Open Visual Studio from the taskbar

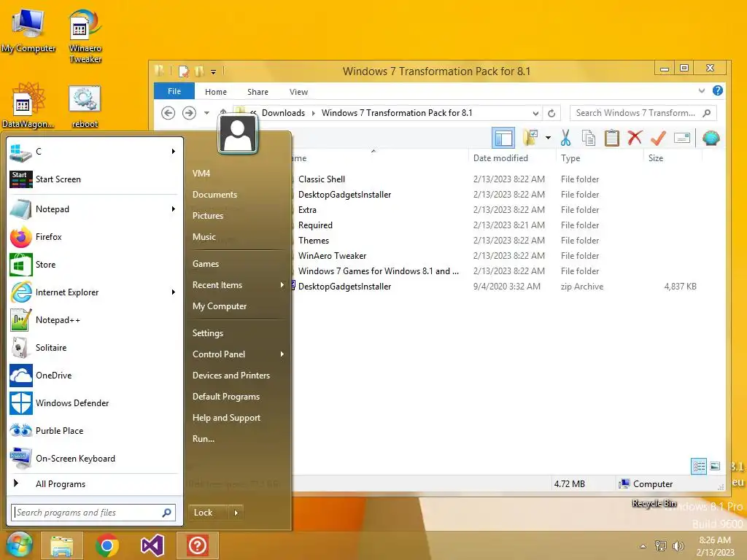pyautogui.click(x=152, y=545)
